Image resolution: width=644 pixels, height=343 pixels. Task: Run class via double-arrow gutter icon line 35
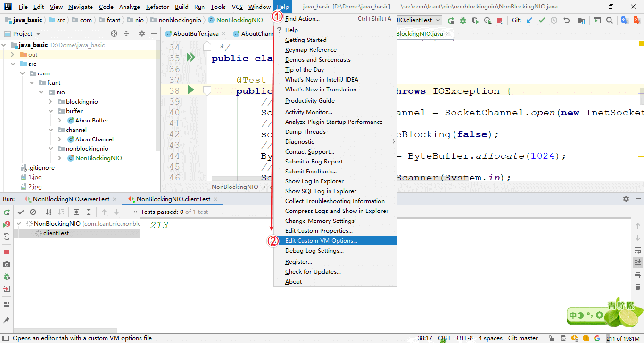coord(190,57)
